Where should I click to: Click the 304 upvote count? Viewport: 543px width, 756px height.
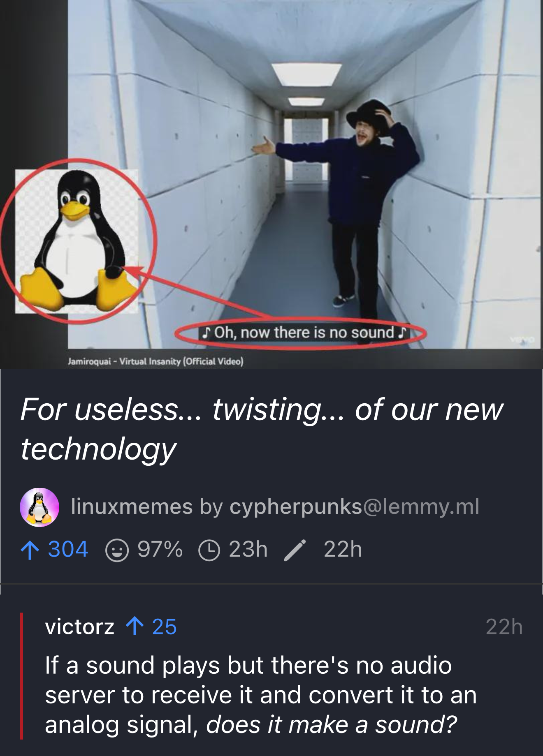[x=68, y=550]
